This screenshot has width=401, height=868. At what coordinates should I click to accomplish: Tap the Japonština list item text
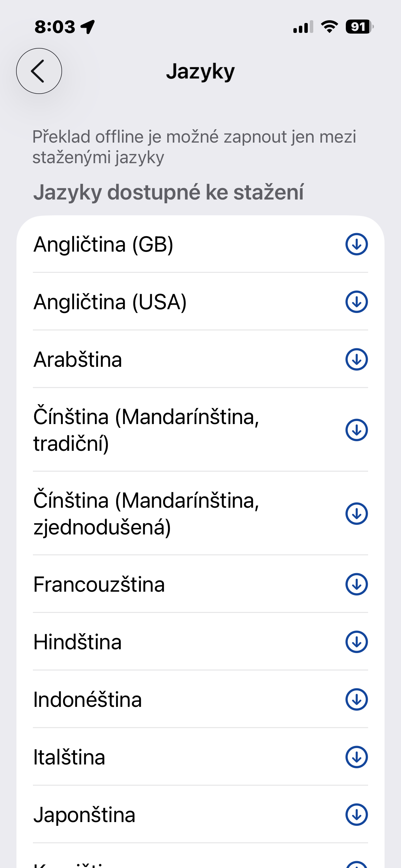point(84,815)
